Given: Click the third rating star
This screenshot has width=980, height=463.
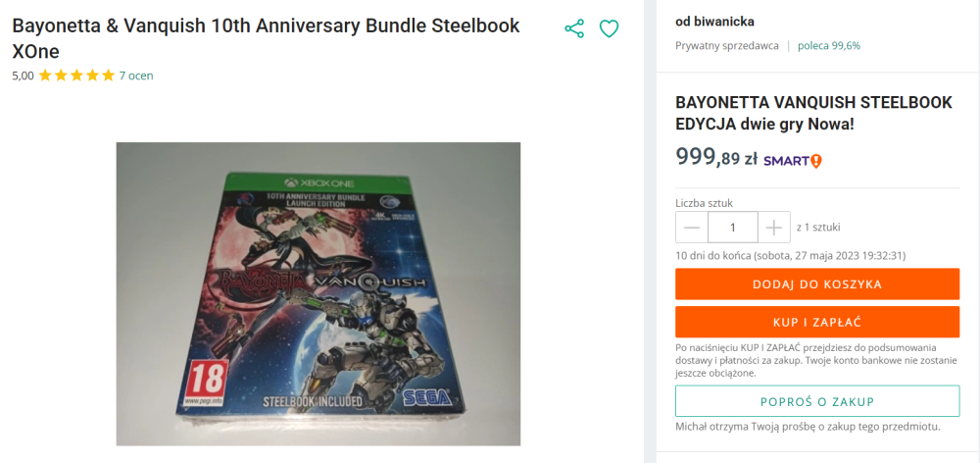Looking at the screenshot, I should [x=76, y=76].
